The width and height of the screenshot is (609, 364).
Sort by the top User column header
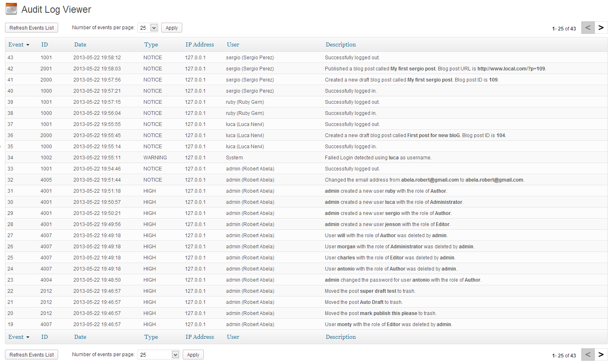coord(233,44)
